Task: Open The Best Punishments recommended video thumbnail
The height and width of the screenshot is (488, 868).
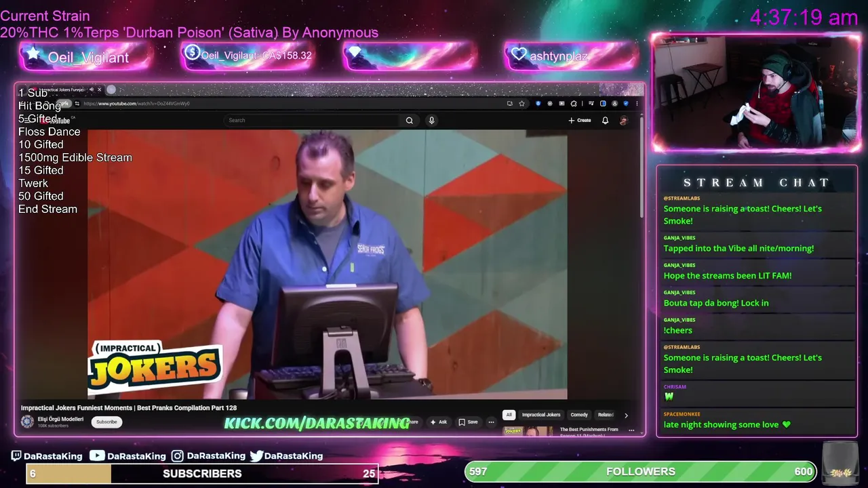Action: 528,431
